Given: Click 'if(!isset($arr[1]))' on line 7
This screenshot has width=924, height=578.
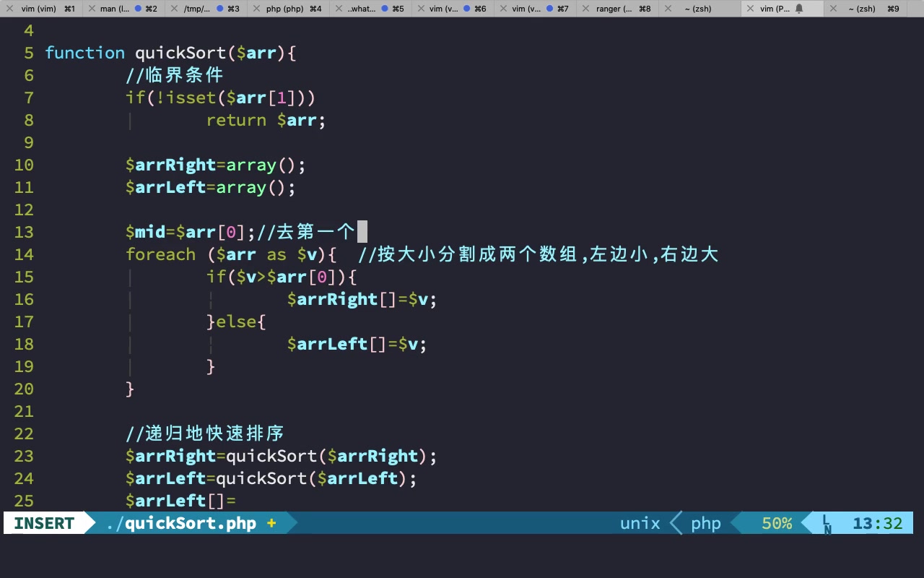Looking at the screenshot, I should 221,98.
